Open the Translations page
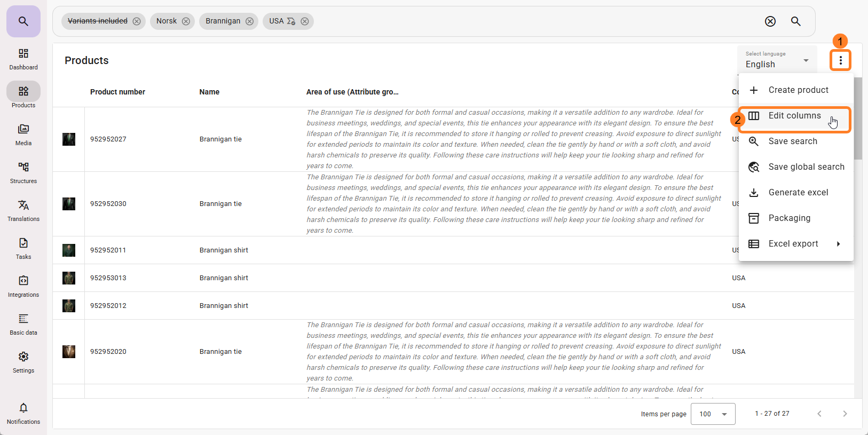 [x=23, y=210]
